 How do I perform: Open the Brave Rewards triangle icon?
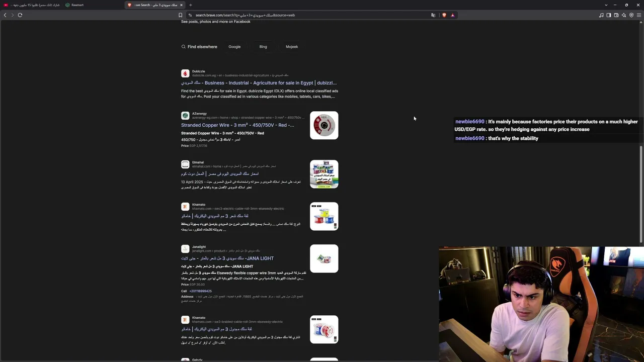[x=452, y=15]
